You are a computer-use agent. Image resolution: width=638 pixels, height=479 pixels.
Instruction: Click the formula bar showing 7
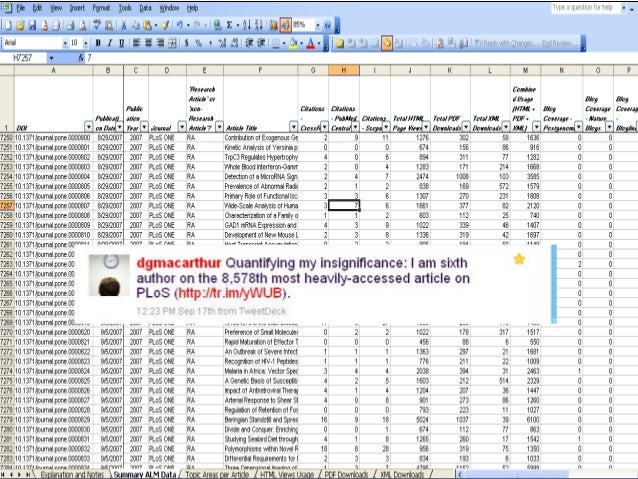[362, 58]
